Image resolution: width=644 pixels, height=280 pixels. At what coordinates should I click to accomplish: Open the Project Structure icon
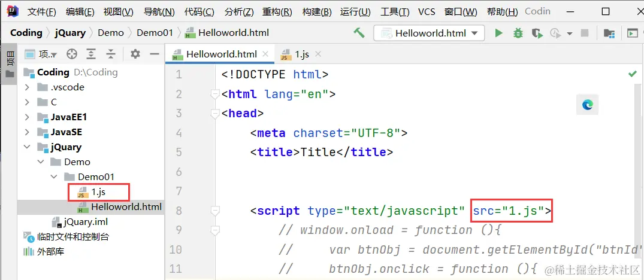point(609,34)
